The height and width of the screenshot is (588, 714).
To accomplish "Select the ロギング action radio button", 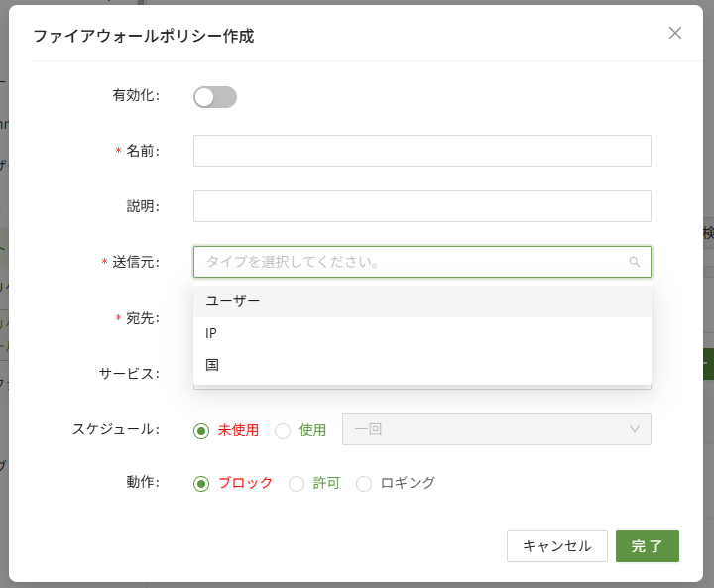I will pos(364,484).
